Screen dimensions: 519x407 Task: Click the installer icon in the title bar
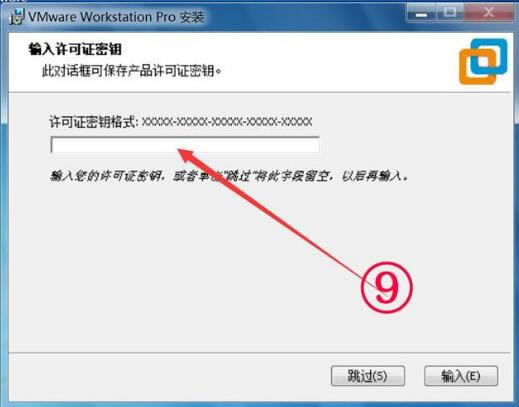click(x=17, y=17)
